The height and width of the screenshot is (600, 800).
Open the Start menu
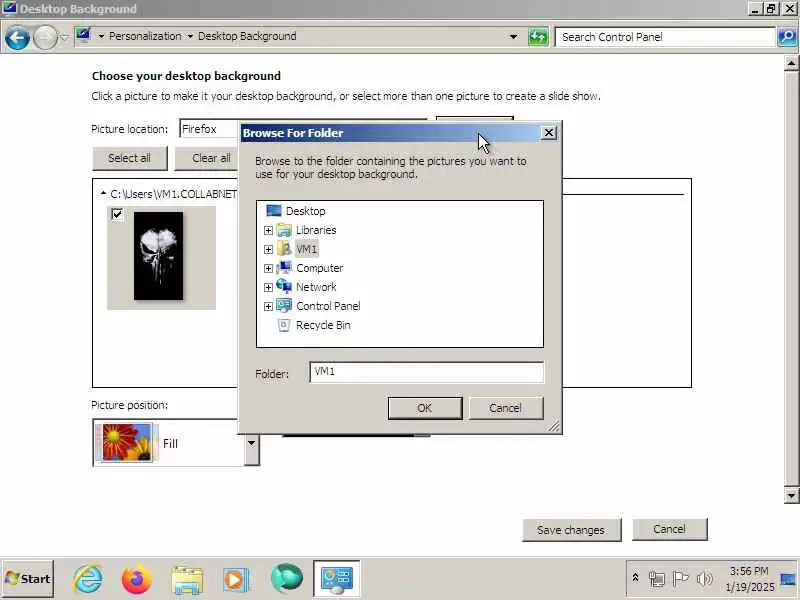click(28, 579)
